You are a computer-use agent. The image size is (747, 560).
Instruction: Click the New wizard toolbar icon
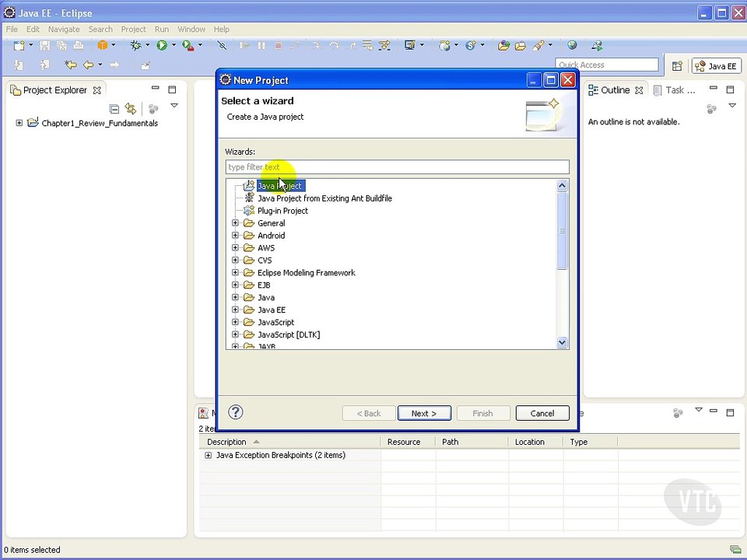click(19, 46)
